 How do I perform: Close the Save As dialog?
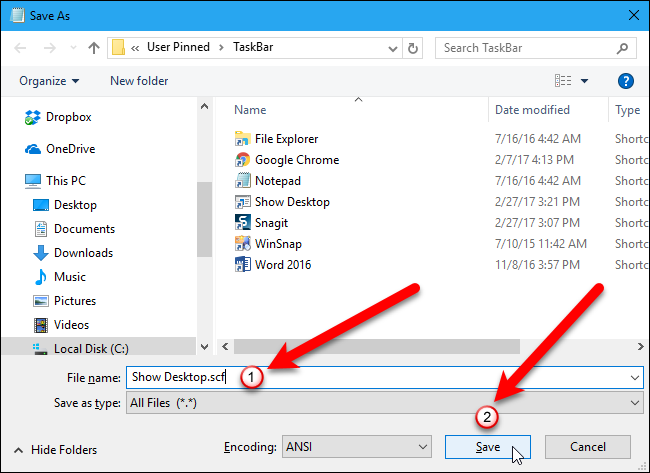[633, 15]
